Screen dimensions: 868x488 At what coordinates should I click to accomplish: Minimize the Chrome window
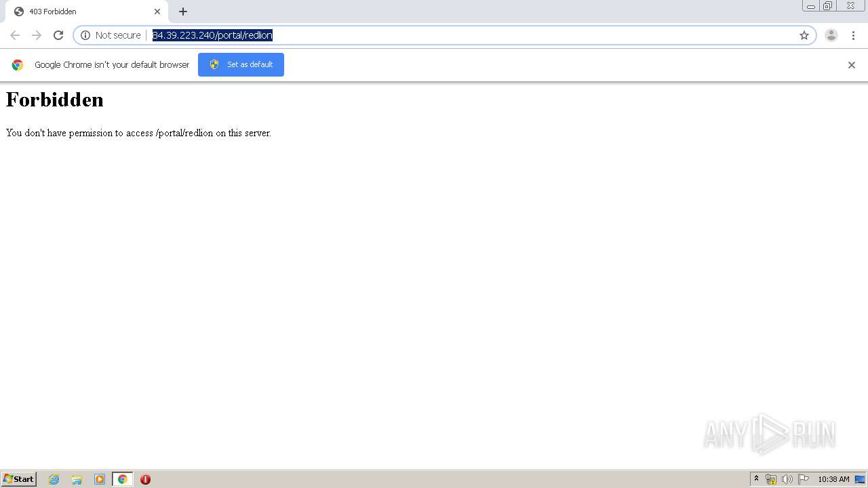pyautogui.click(x=810, y=6)
